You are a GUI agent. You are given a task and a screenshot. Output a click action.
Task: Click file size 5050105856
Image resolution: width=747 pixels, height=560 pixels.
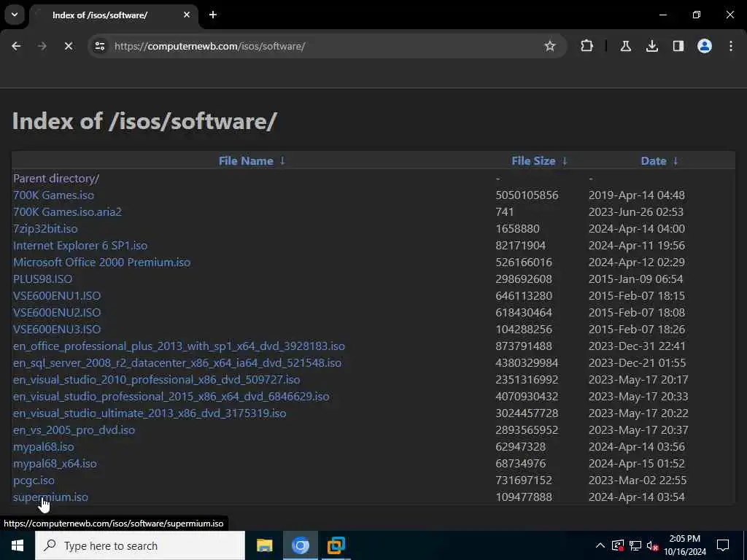[527, 195]
